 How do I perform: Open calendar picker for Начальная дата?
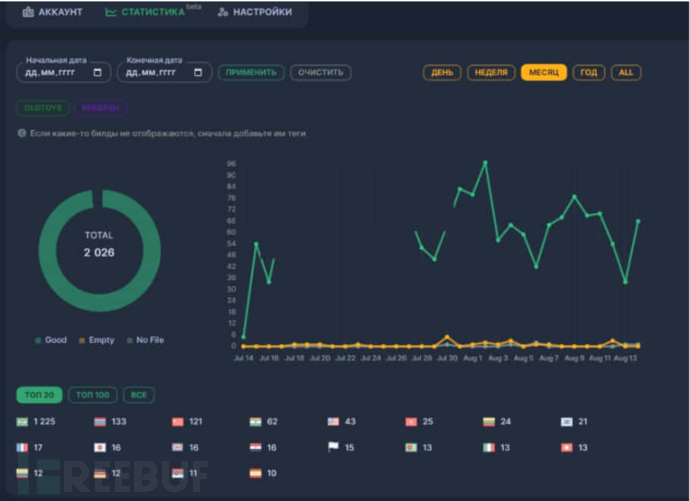coord(98,72)
